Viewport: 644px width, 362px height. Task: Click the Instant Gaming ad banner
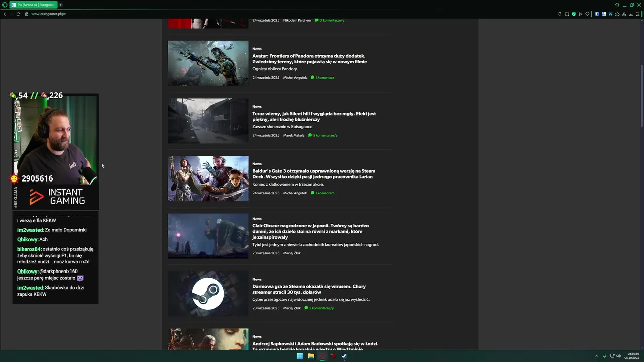click(x=55, y=197)
